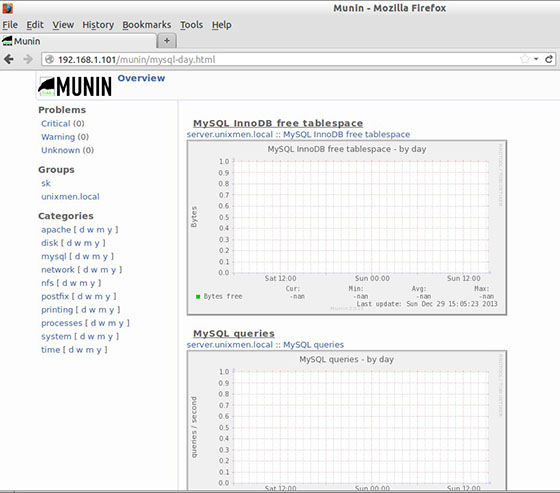The height and width of the screenshot is (493, 560).
Task: Click server.unixmen.local link above queries graph
Action: click(230, 345)
